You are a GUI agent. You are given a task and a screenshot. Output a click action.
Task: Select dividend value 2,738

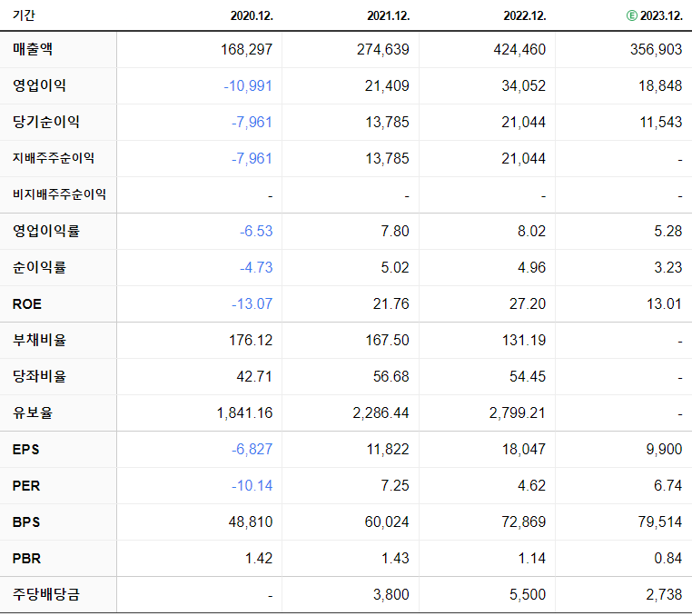(664, 594)
